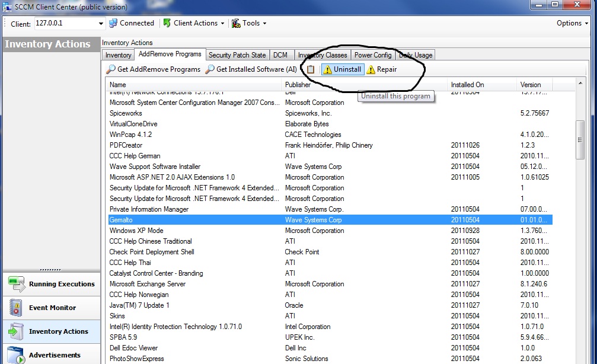Open the Client address dropdown
Image resolution: width=597 pixels, height=364 pixels.
point(100,23)
